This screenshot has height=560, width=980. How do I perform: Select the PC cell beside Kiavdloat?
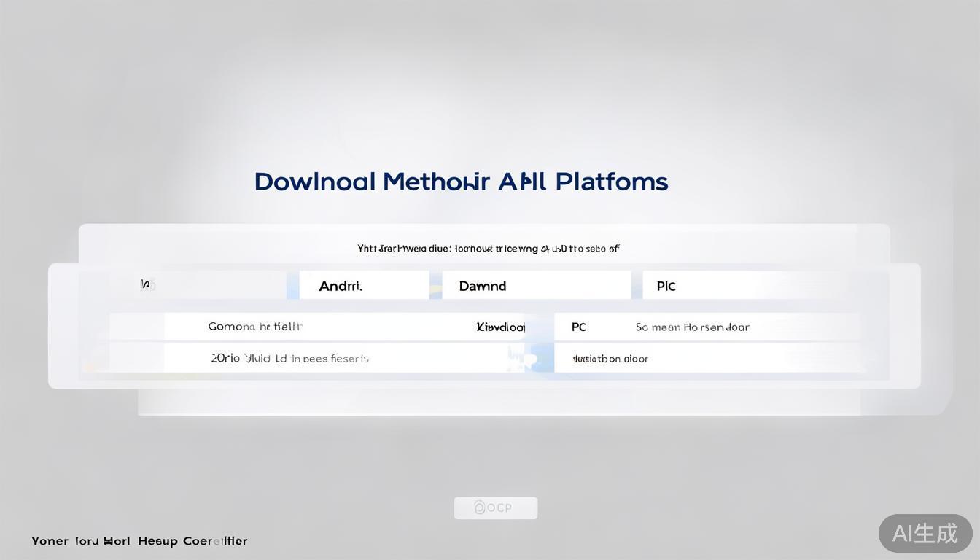click(579, 327)
